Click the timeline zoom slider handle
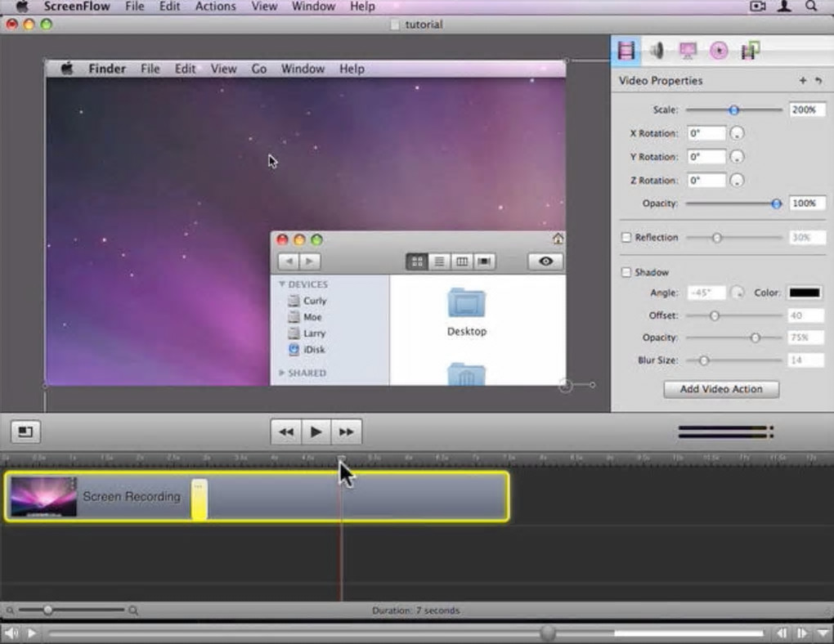The height and width of the screenshot is (644, 834). [x=48, y=610]
